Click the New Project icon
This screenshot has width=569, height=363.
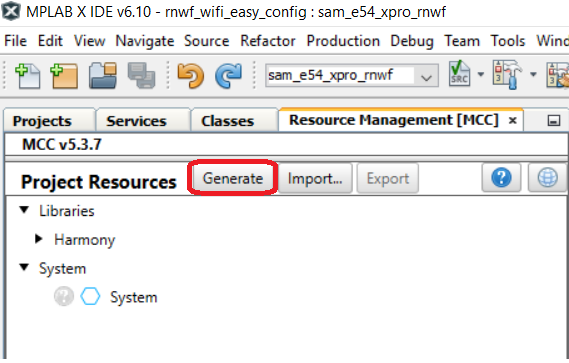coord(64,76)
